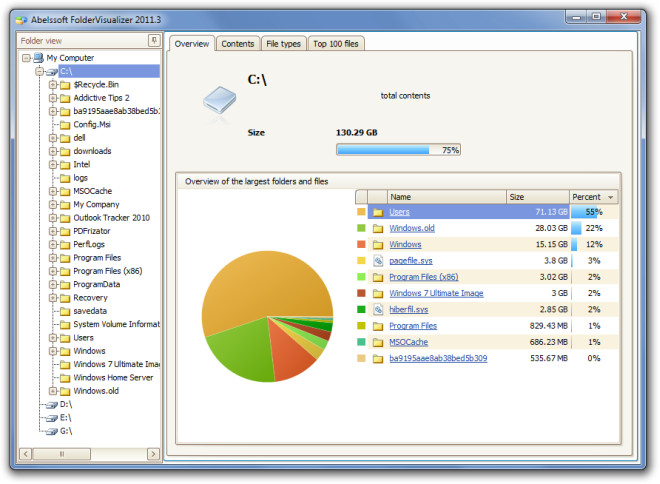Click the folder icon of Program Files list row
The width and height of the screenshot is (660, 484).
(x=378, y=326)
